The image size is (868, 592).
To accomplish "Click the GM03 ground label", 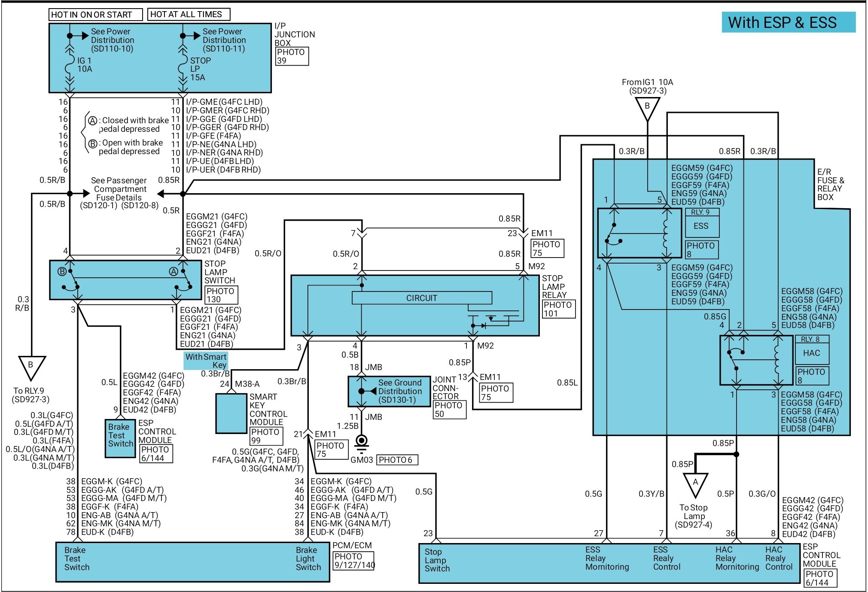I will click(x=362, y=460).
